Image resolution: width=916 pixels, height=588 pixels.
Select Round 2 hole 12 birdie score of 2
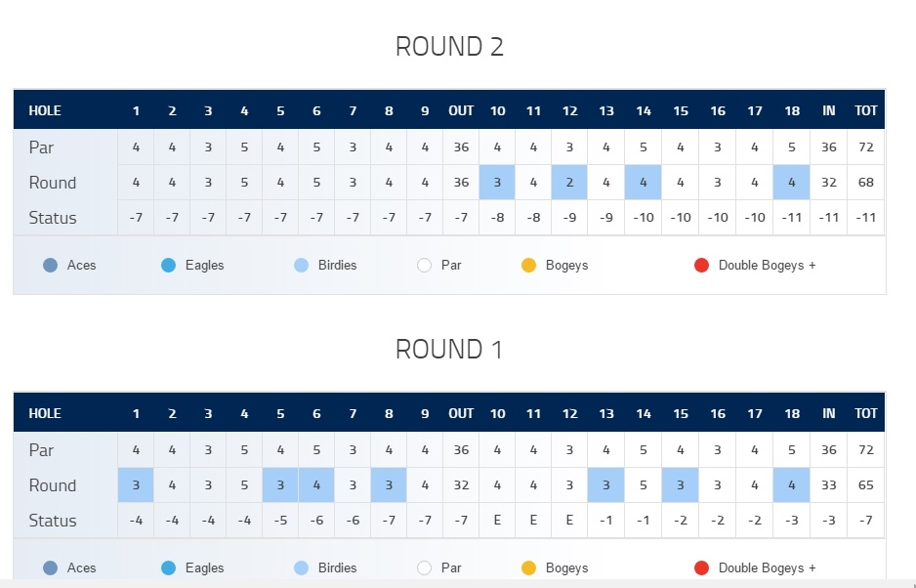click(569, 183)
